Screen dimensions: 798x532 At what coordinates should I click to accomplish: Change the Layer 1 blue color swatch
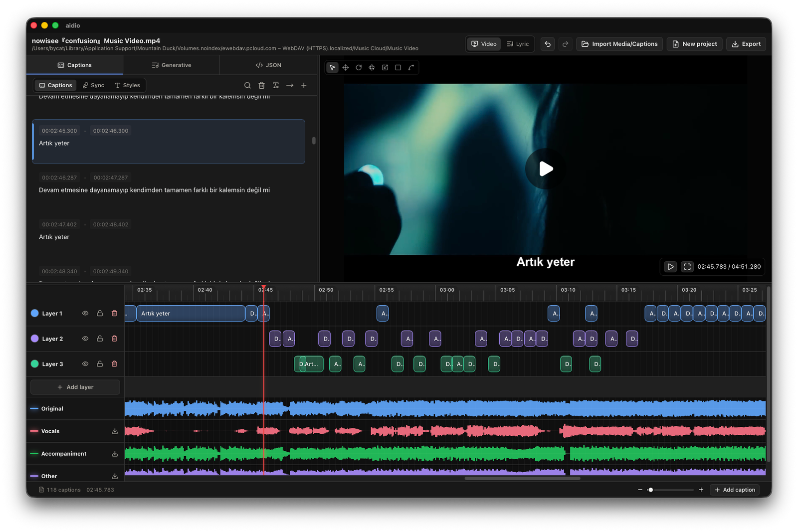[35, 314]
